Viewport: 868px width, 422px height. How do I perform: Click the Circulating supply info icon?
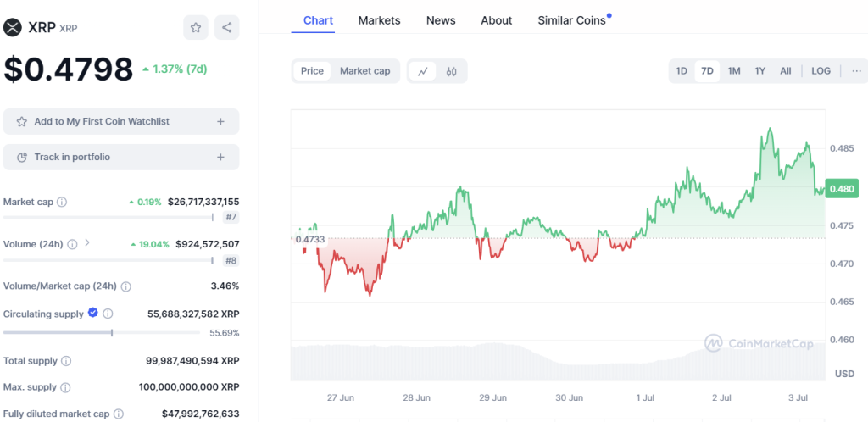point(108,314)
